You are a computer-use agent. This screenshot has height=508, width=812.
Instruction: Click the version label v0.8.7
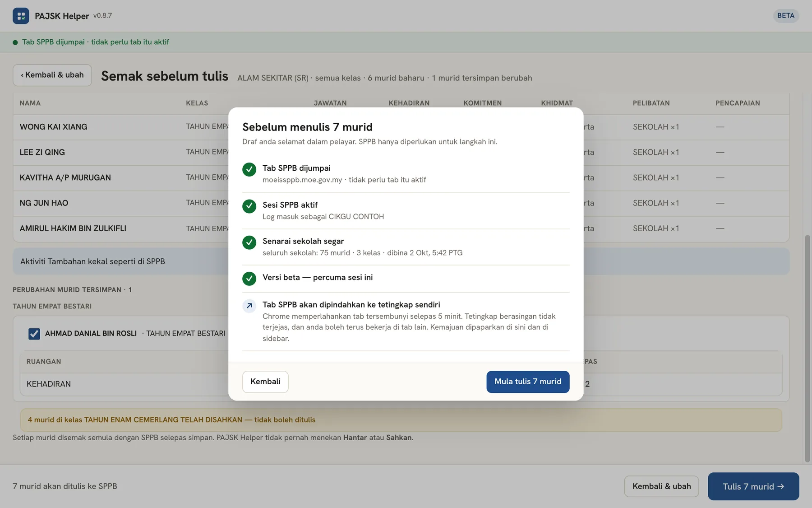102,16
